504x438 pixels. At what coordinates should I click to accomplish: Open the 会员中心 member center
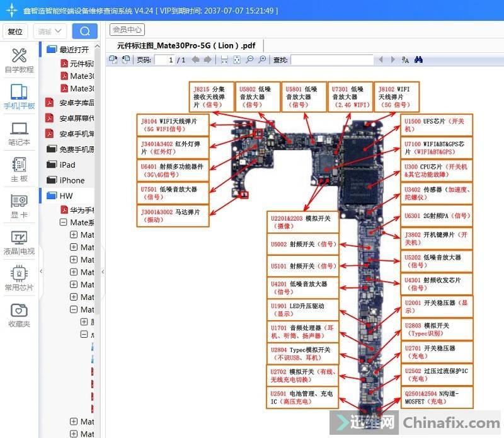click(x=127, y=30)
